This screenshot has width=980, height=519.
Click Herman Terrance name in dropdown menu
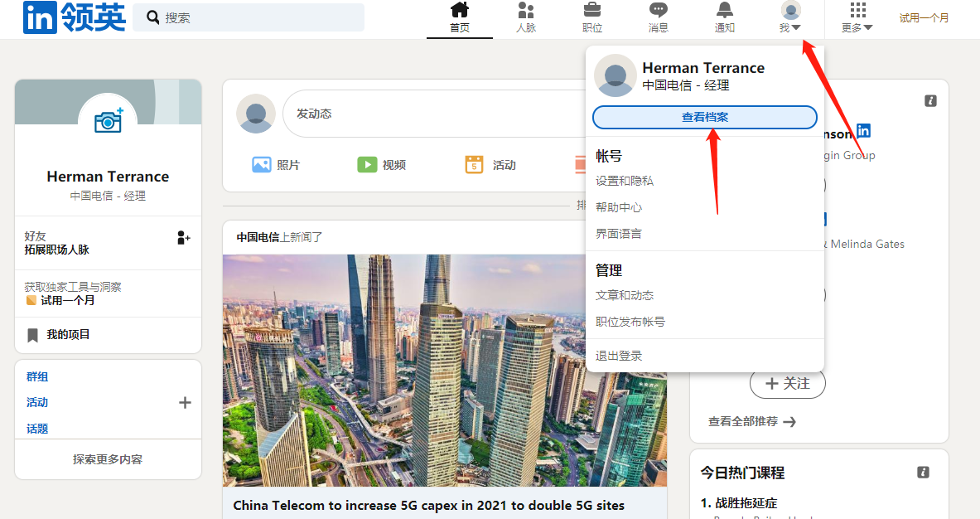[703, 67]
